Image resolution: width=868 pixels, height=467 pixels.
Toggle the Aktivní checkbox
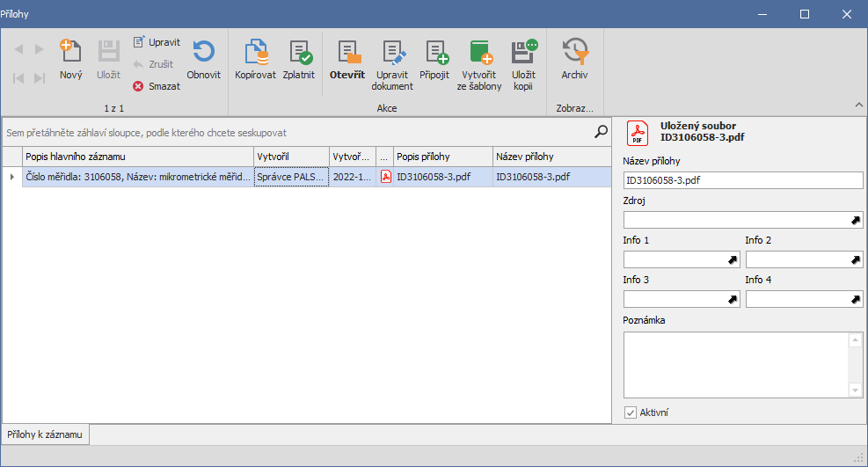click(x=631, y=412)
